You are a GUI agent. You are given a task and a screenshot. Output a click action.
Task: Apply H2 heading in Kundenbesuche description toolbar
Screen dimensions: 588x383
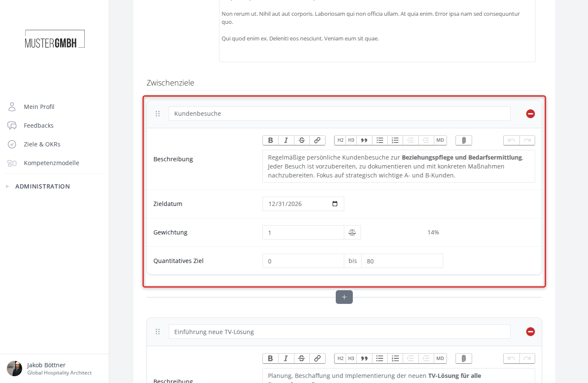tap(340, 140)
